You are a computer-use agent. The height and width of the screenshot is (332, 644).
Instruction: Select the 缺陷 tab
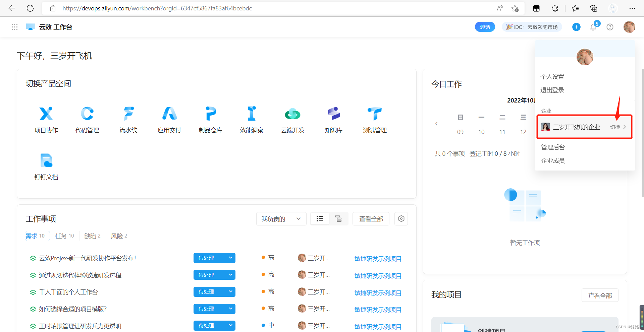92,236
